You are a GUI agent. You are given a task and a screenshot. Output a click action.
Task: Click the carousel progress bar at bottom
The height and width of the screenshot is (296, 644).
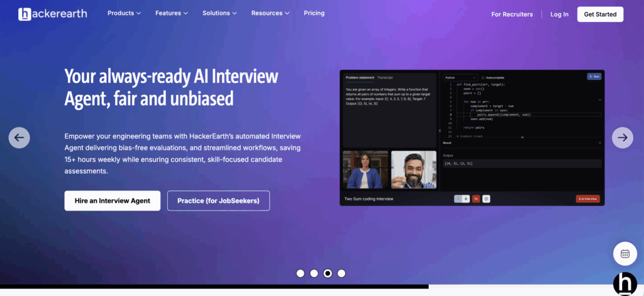pos(214,286)
